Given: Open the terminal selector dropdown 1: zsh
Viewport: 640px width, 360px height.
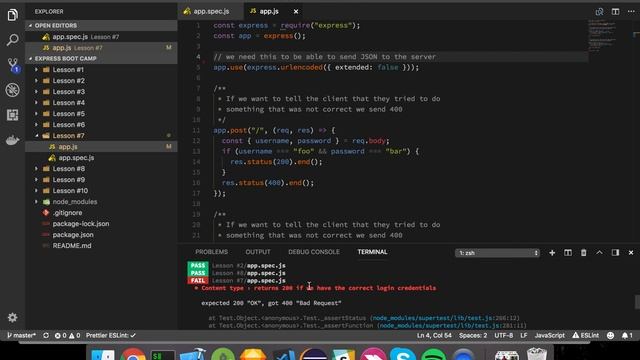Looking at the screenshot, I should click(x=497, y=253).
